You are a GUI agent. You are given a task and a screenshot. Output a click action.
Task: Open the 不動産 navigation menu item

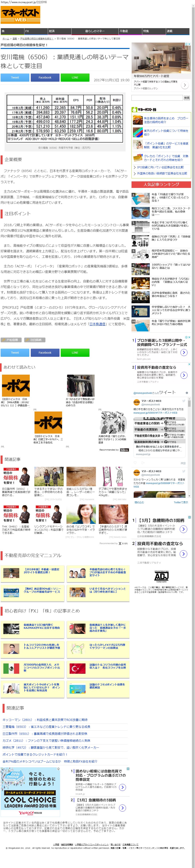(x=130, y=31)
